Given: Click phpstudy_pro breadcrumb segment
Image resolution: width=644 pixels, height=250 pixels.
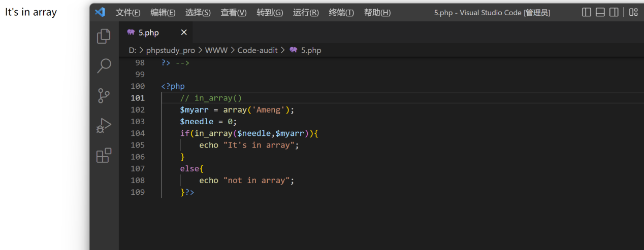Looking at the screenshot, I should click(171, 50).
